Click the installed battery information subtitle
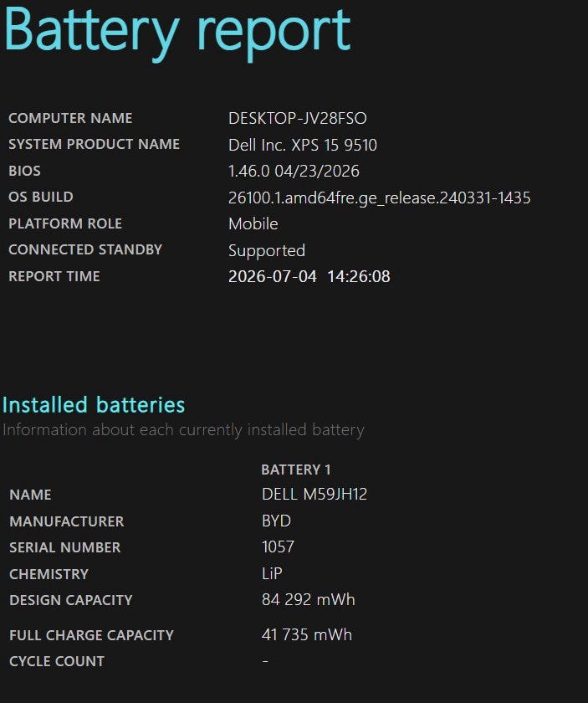 coord(183,430)
